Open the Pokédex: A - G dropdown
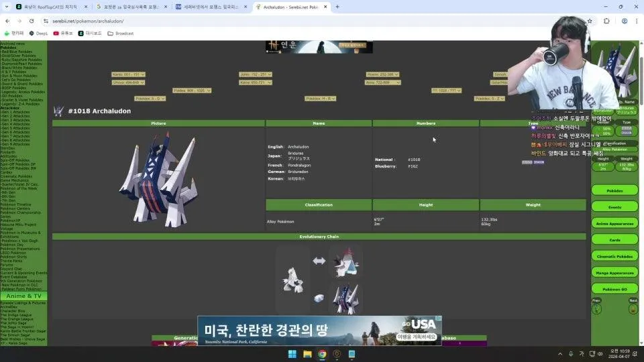The image size is (644, 362). (x=150, y=99)
